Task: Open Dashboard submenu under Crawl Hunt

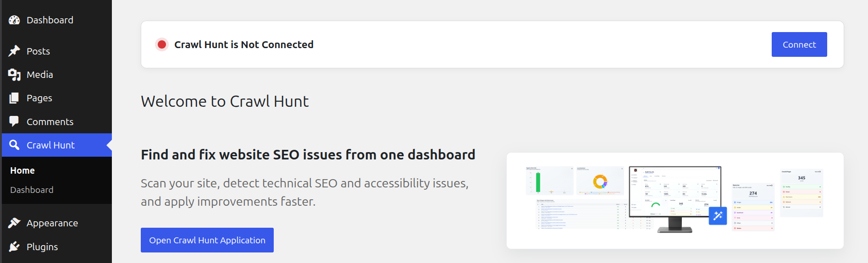Action: tap(32, 190)
